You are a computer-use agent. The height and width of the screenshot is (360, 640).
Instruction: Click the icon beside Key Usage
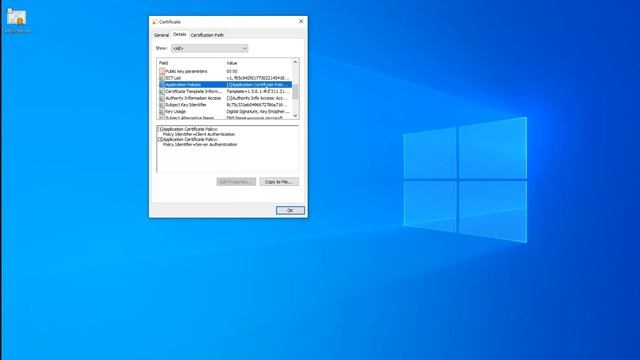pos(162,111)
